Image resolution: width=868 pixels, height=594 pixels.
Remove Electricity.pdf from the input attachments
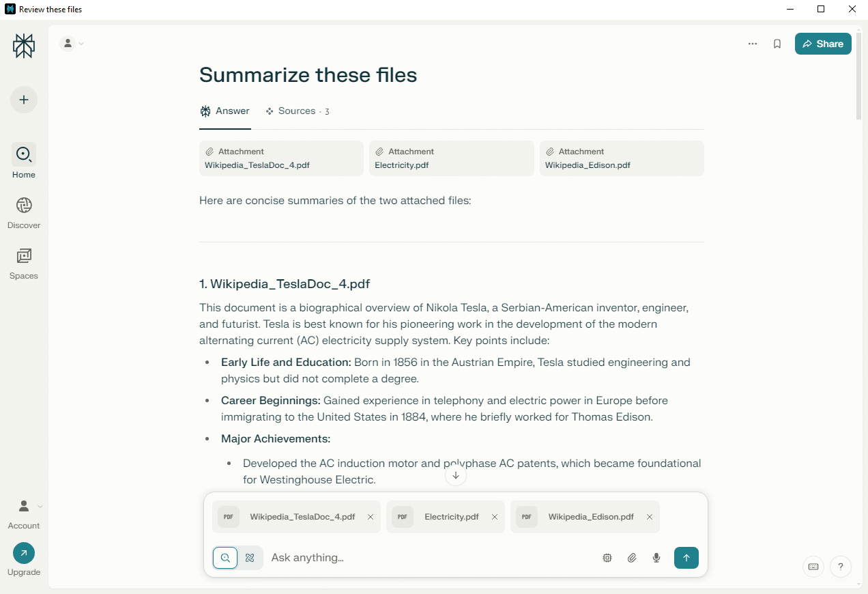point(495,517)
